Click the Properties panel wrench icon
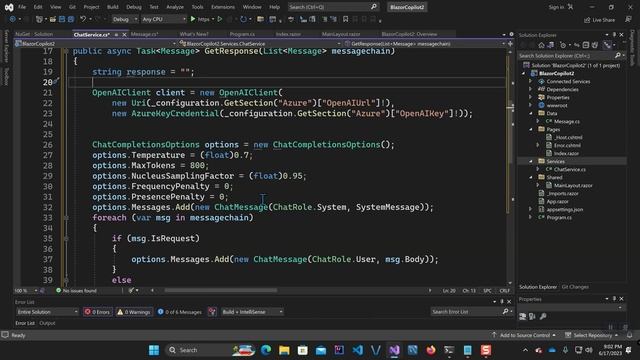 543,316
